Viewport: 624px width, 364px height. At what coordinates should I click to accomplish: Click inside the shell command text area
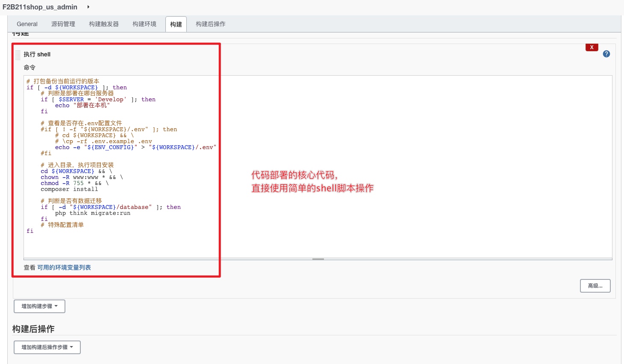click(x=318, y=167)
